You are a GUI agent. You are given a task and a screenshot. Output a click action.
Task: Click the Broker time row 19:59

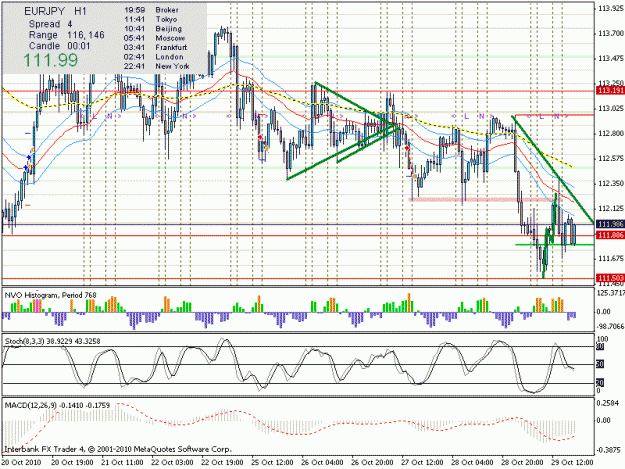[151, 10]
